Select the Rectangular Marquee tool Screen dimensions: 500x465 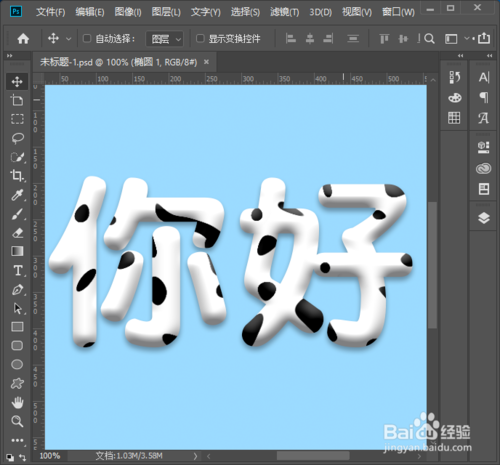(17, 119)
